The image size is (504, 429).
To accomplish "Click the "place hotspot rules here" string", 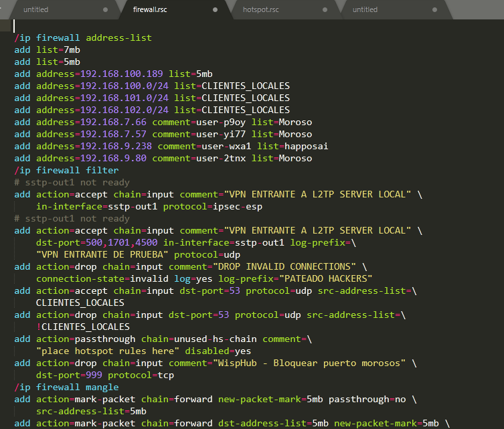I will pyautogui.click(x=108, y=351).
